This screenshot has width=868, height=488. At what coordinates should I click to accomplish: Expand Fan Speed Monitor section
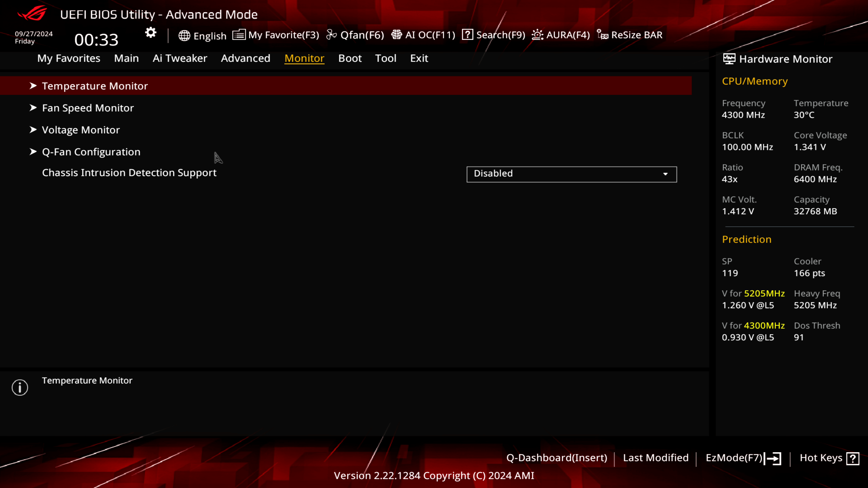pos(88,107)
